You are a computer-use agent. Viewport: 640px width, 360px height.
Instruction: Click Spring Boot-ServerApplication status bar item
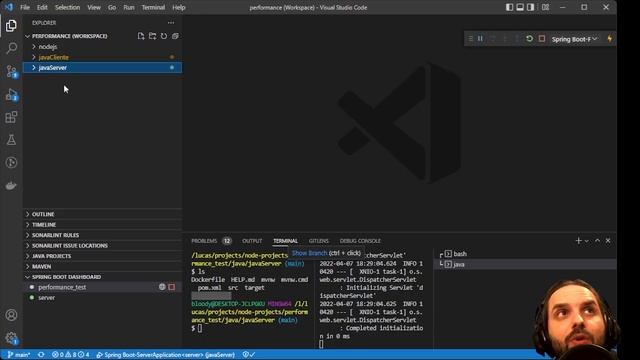click(165, 355)
